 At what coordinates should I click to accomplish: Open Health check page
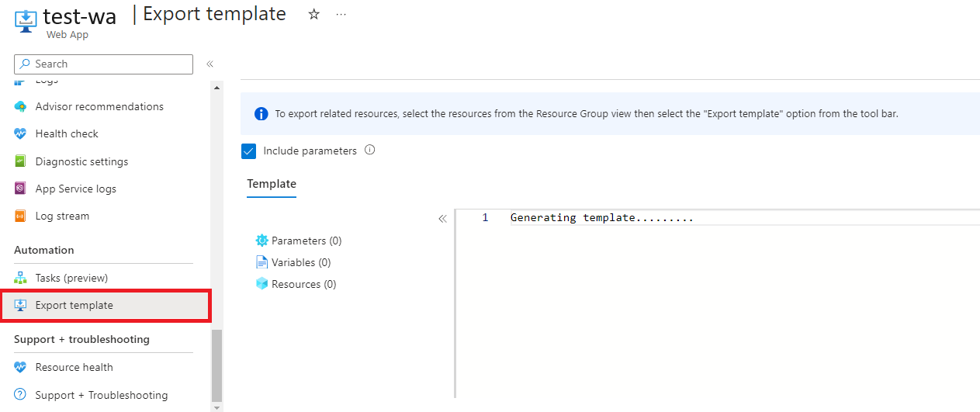[67, 134]
